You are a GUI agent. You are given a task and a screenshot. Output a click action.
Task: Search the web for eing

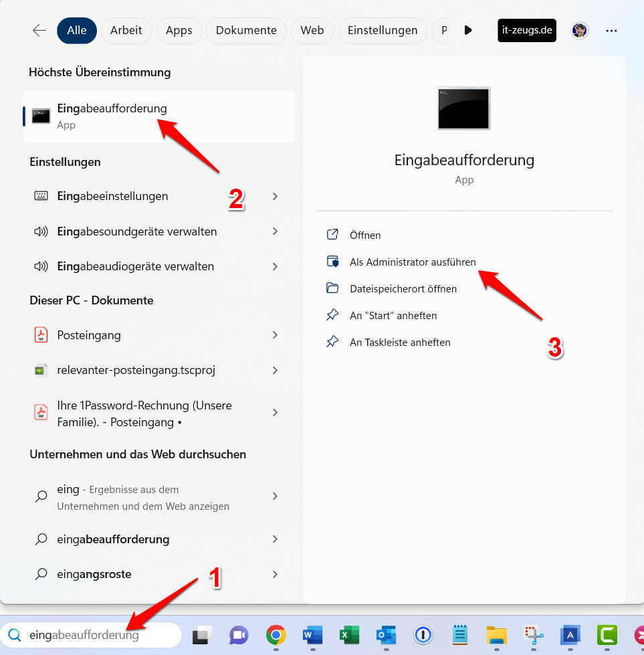(x=158, y=497)
